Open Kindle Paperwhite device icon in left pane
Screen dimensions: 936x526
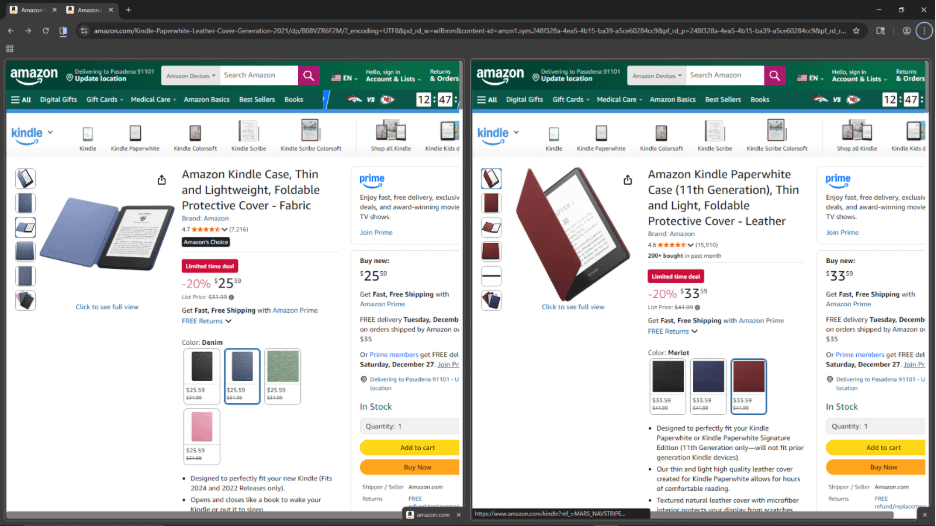pyautogui.click(x=135, y=137)
